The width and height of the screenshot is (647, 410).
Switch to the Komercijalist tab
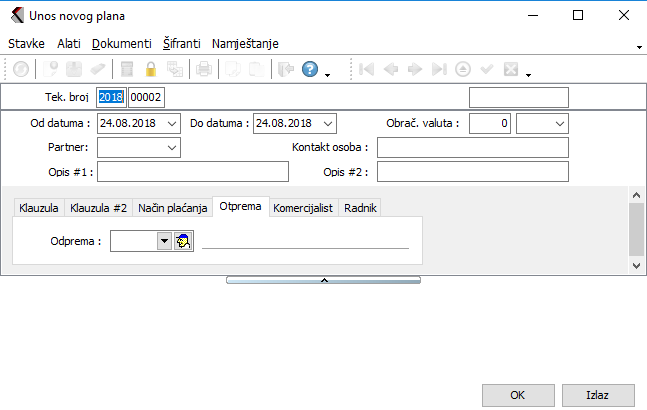pos(304,208)
